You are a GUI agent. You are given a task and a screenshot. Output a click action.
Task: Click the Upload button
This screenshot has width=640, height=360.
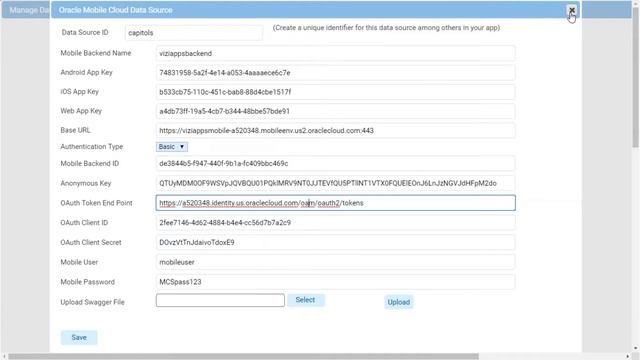tap(398, 302)
